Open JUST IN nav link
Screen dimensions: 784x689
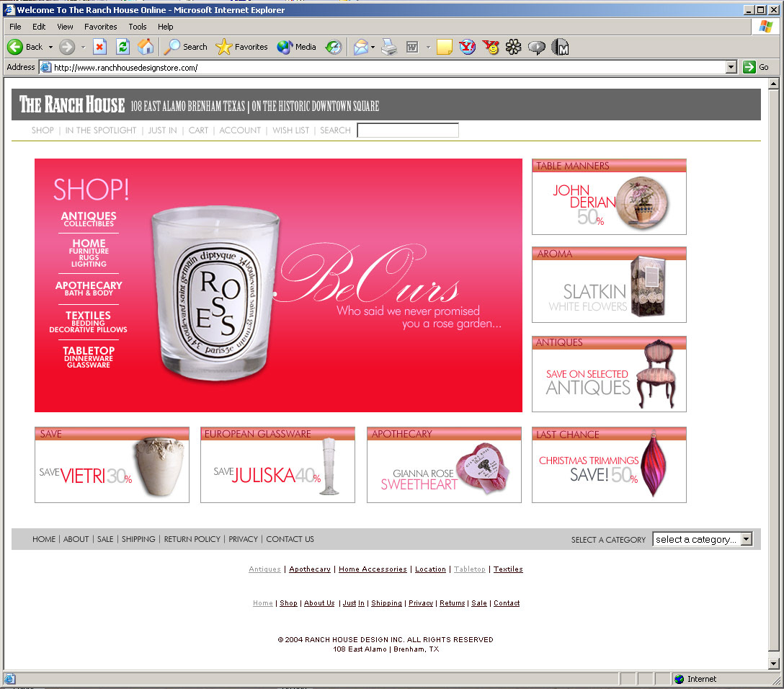pyautogui.click(x=162, y=130)
